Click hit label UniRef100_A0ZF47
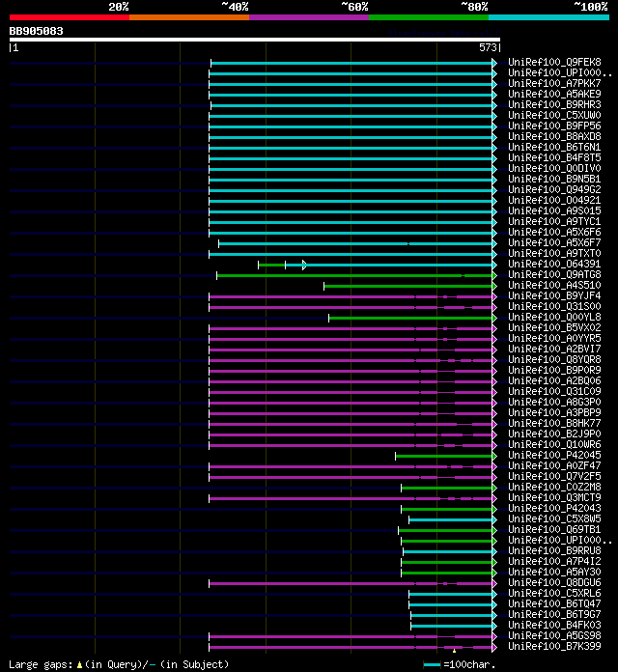Screen dimensions: 618x672 click(554, 465)
